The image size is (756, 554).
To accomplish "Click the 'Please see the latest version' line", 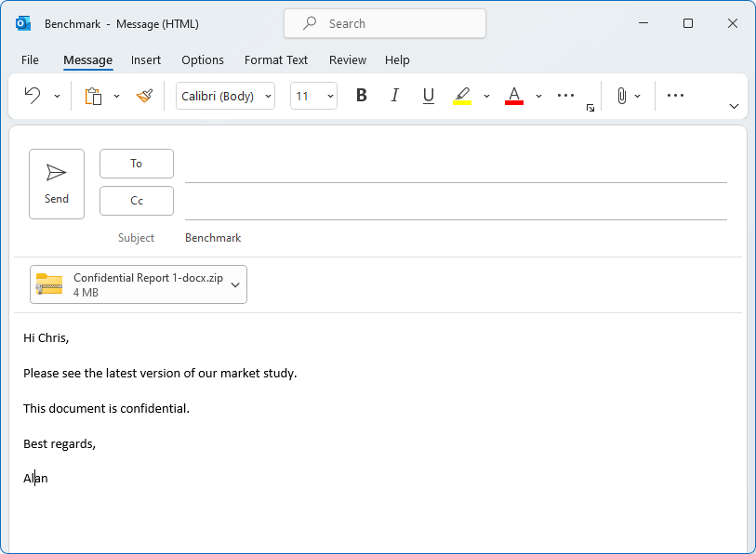I will 160,373.
